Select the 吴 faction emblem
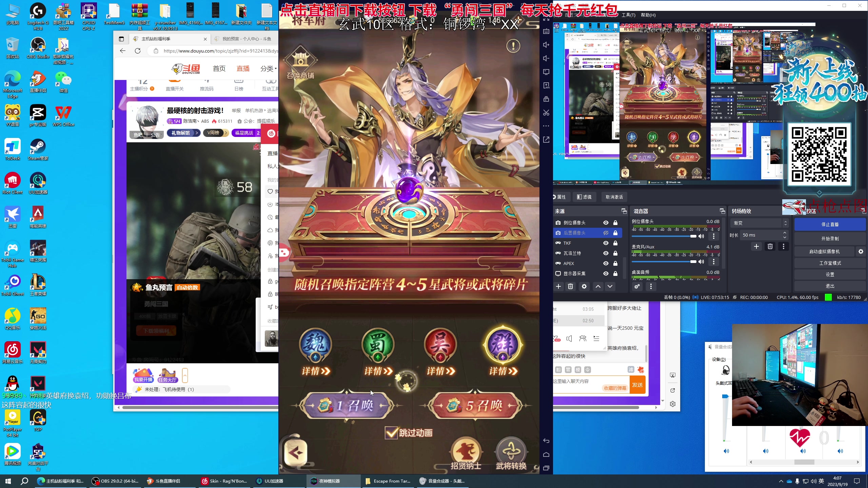The image size is (868, 488). click(440, 345)
